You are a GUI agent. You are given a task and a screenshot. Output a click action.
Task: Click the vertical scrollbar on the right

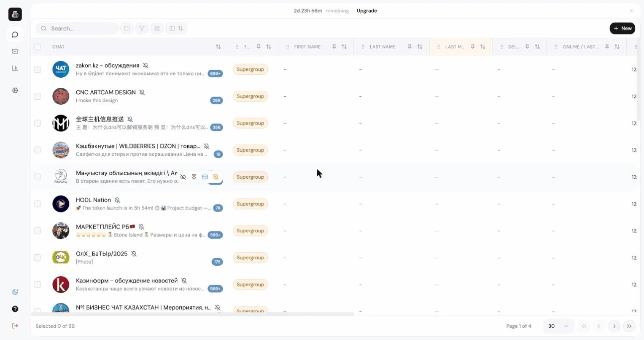point(639,80)
